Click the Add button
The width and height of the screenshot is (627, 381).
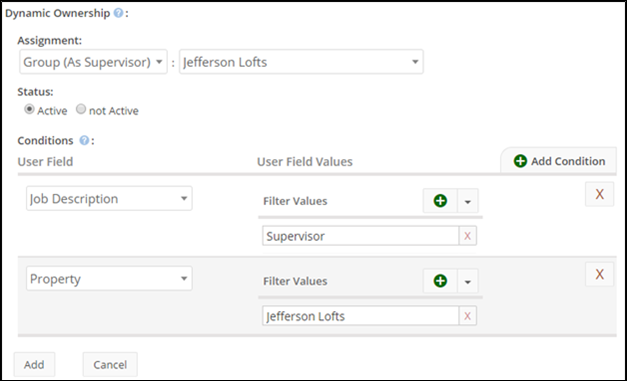(x=34, y=365)
